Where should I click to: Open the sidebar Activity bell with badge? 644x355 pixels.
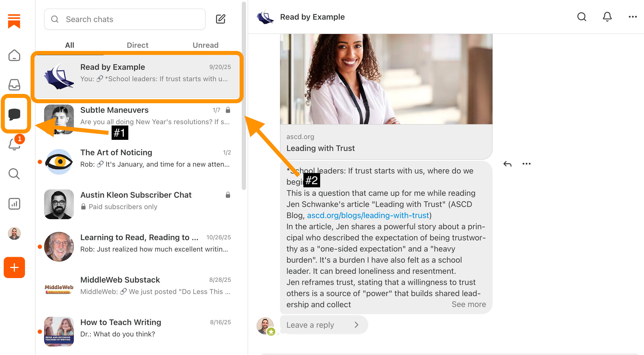[x=14, y=144]
